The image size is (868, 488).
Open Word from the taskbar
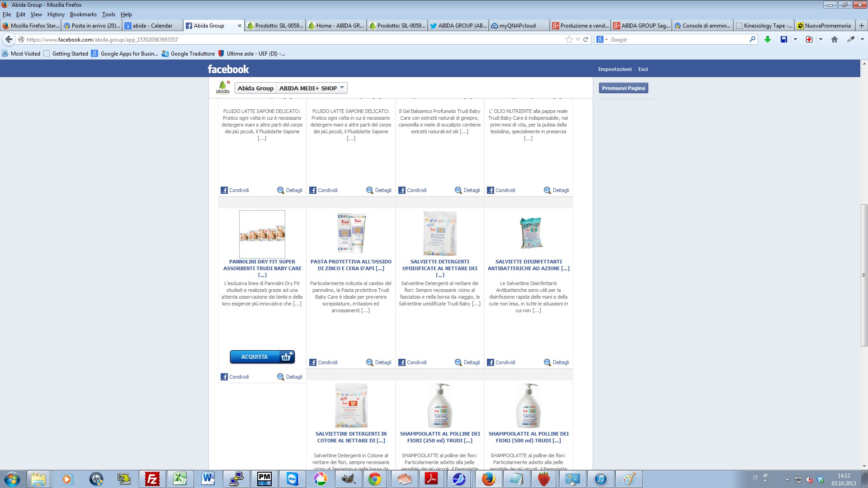[208, 479]
